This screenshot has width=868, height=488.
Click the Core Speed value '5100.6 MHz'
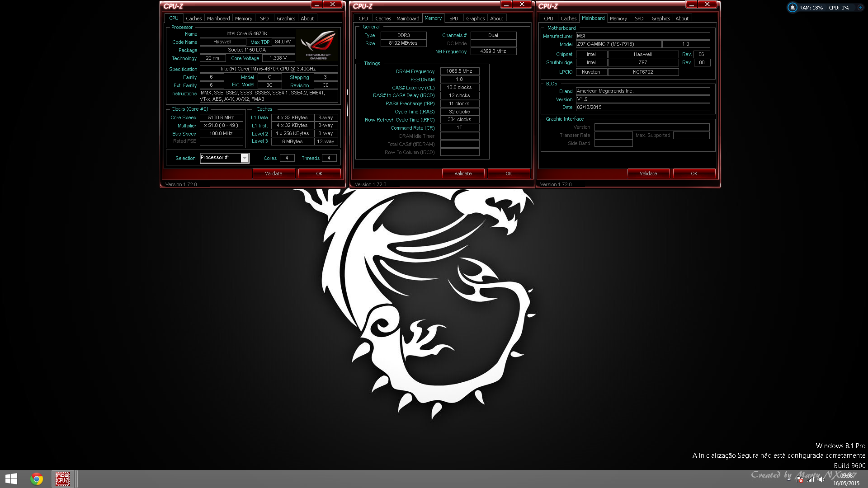point(221,117)
